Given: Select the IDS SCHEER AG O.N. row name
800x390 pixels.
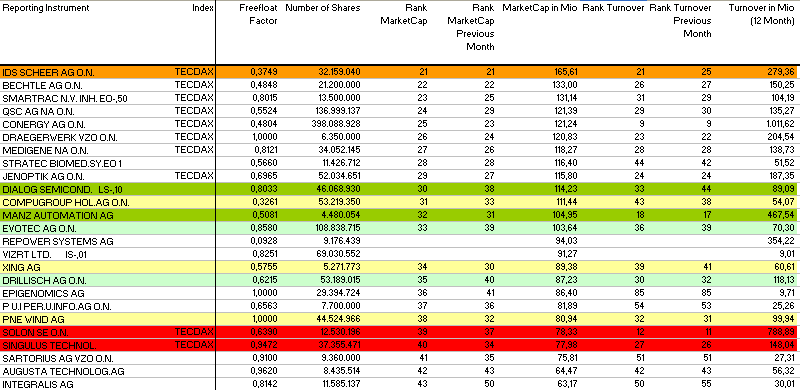Looking at the screenshot, I should click(48, 72).
